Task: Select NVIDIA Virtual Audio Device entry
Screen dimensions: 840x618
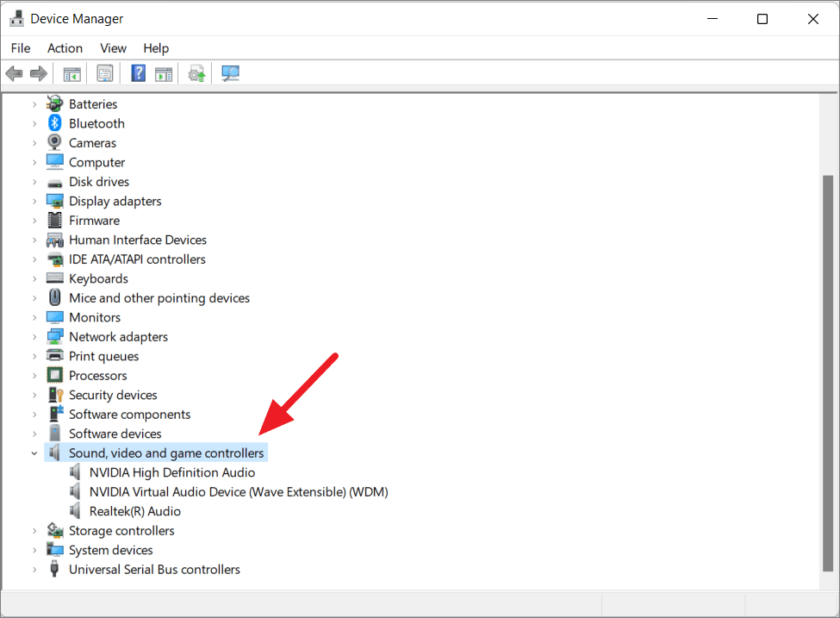Action: click(238, 491)
